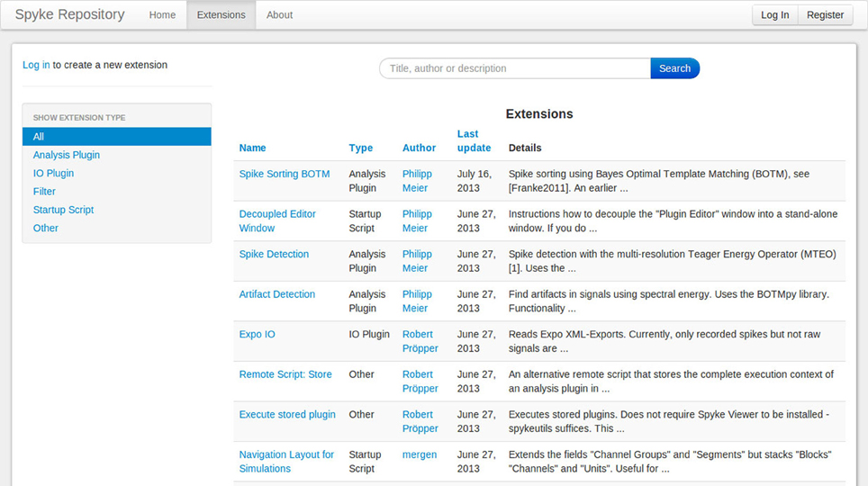Open the Spike Sorting BOTM extension
This screenshot has height=486, width=868.
[x=285, y=174]
